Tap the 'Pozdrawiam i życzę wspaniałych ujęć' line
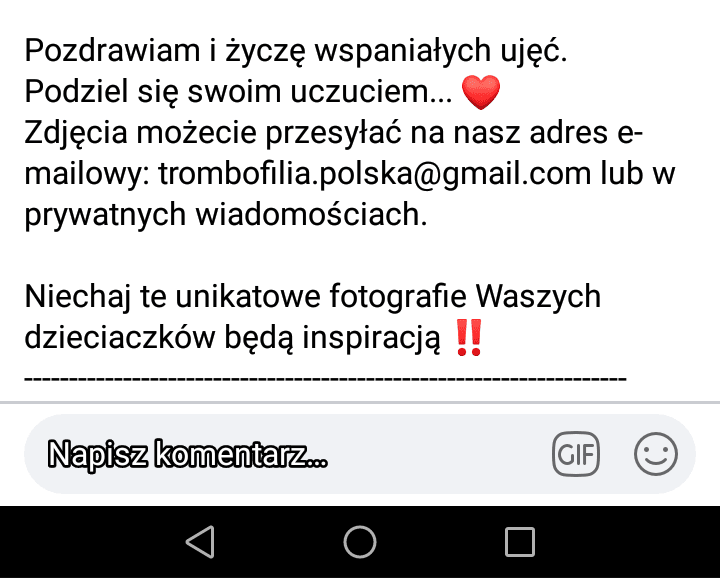This screenshot has height=578, width=720. point(296,51)
